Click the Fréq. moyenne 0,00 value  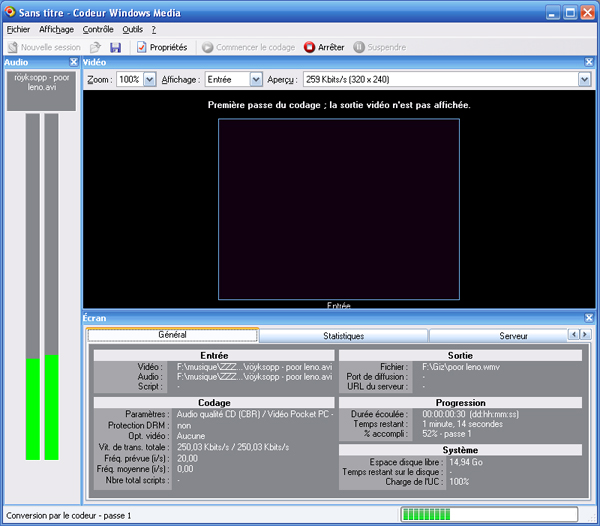click(185, 469)
